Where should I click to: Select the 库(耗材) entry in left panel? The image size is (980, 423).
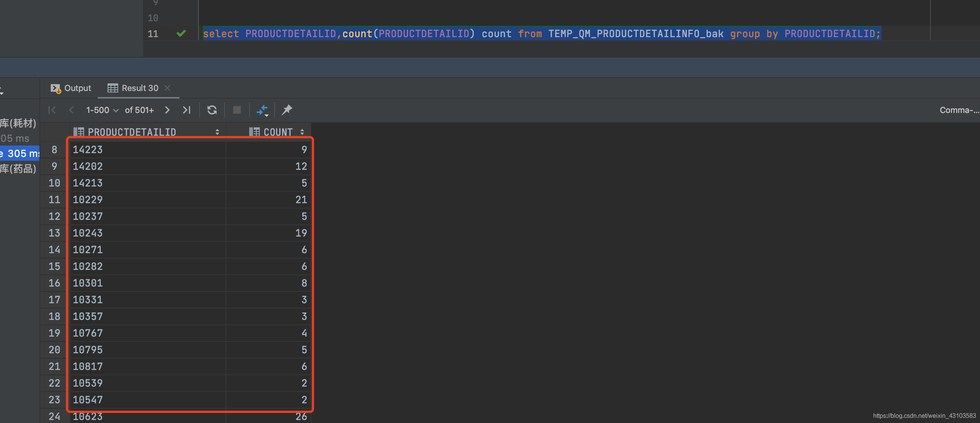tap(18, 123)
